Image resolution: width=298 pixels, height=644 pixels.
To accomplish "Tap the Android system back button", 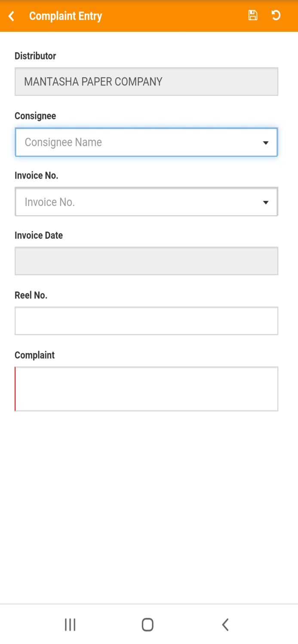I will coord(225,625).
